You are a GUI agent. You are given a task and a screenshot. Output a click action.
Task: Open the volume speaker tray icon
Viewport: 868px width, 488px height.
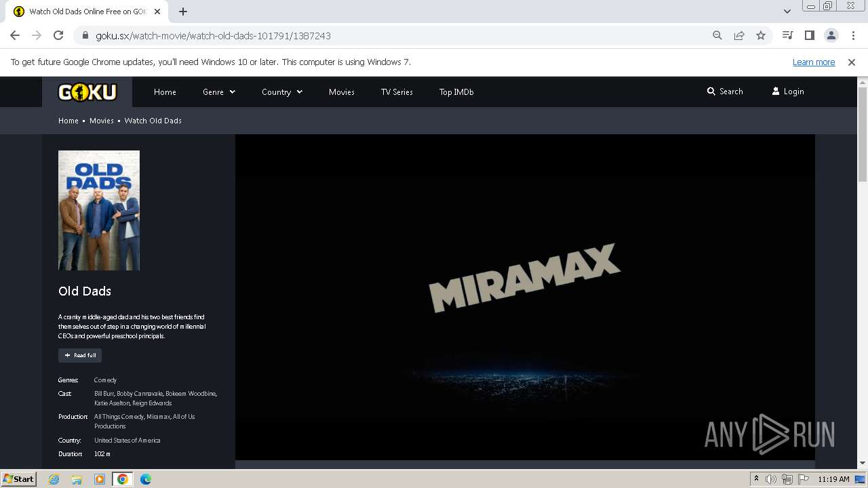pyautogui.click(x=771, y=479)
